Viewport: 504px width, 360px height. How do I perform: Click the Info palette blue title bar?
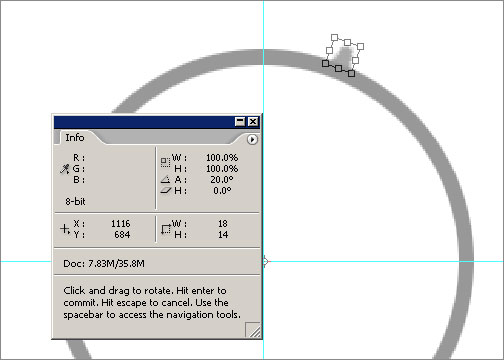(144, 122)
